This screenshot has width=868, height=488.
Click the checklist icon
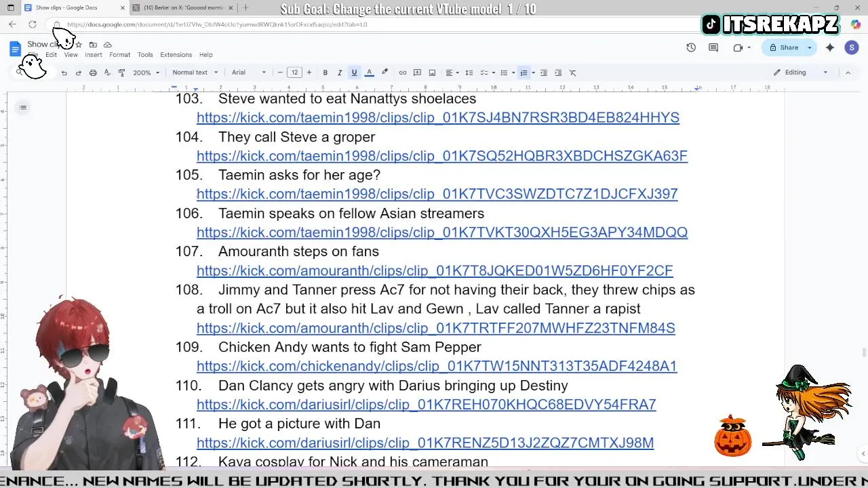pyautogui.click(x=484, y=73)
